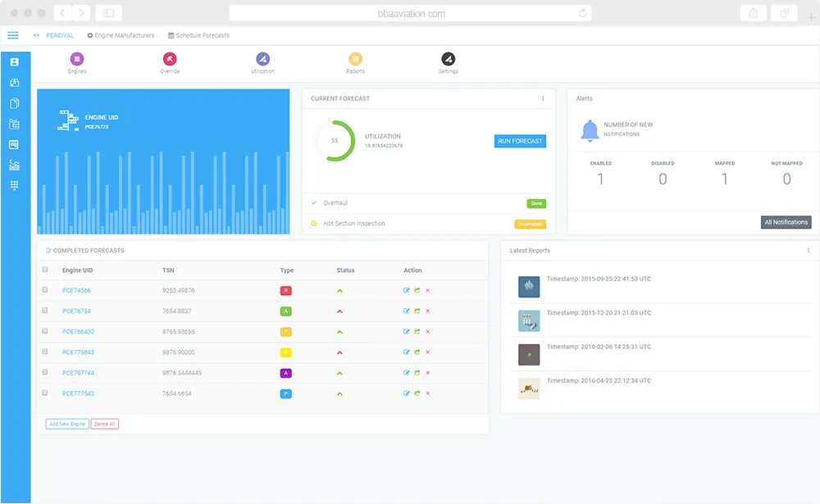This screenshot has height=504, width=820.
Task: Click the red delete icon for PCE76754
Action: tap(428, 311)
